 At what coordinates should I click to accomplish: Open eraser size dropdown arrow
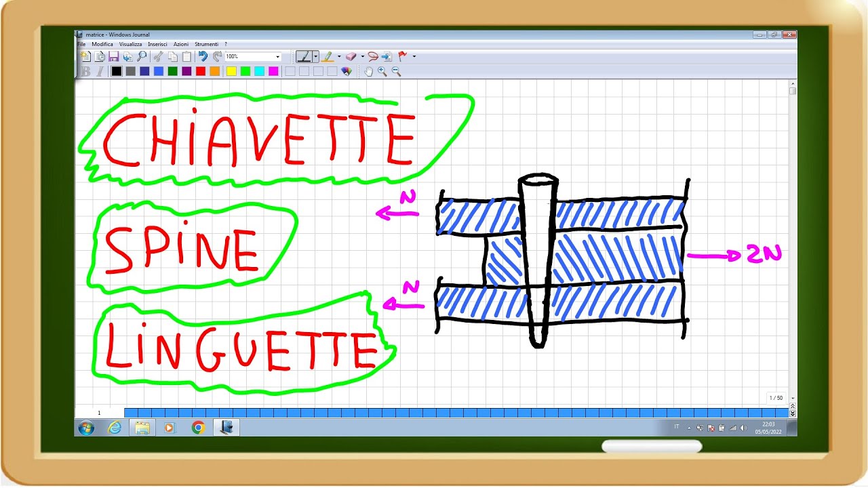(363, 56)
